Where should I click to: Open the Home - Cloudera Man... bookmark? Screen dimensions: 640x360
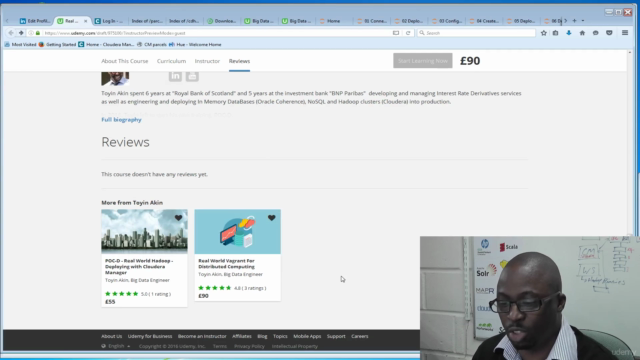coord(107,44)
